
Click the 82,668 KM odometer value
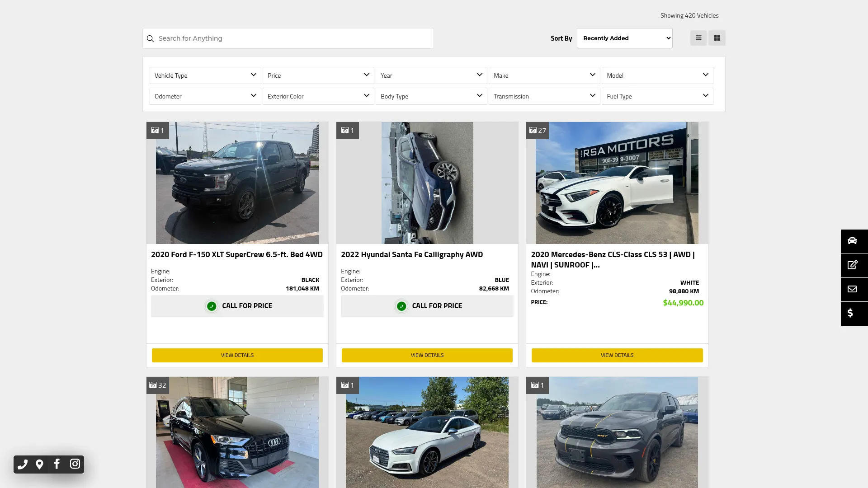[494, 289]
